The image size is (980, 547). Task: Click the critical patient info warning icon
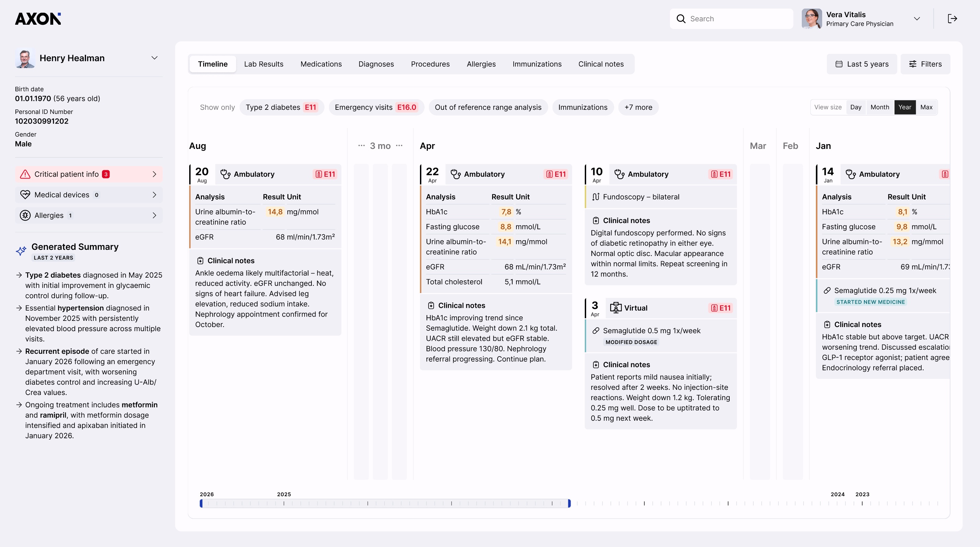[x=25, y=174]
